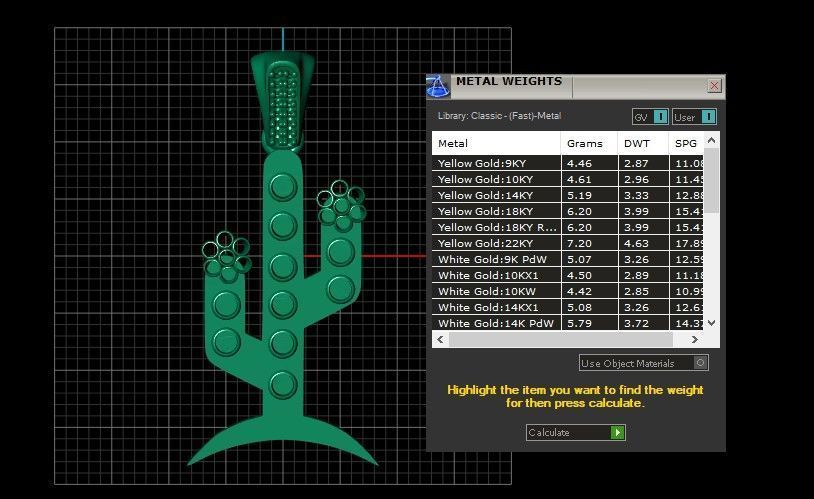Click the table's scroll left arrow
Image resolution: width=814 pixels, height=499 pixels.
(x=440, y=340)
